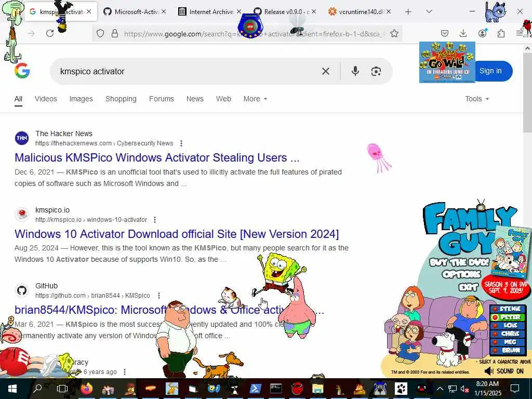Open the Windows Start menu

[12, 389]
